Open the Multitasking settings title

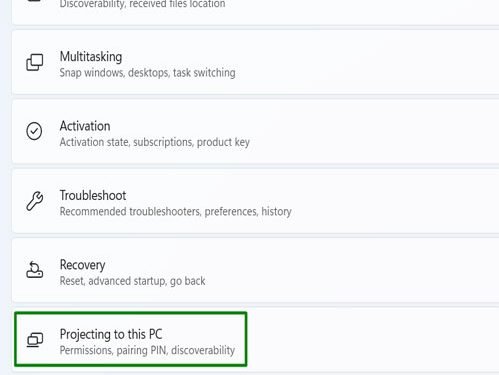pos(91,57)
